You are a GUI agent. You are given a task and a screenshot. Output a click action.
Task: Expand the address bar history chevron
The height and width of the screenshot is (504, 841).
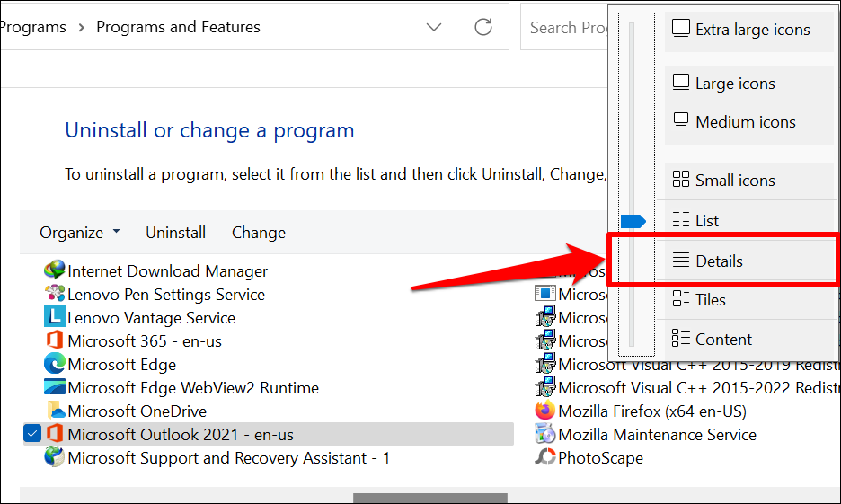click(434, 27)
